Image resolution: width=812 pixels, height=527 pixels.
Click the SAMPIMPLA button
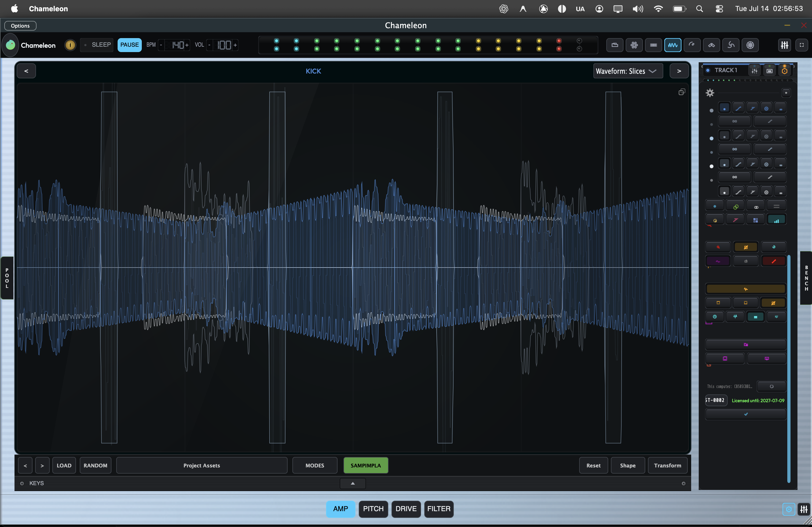pyautogui.click(x=365, y=466)
